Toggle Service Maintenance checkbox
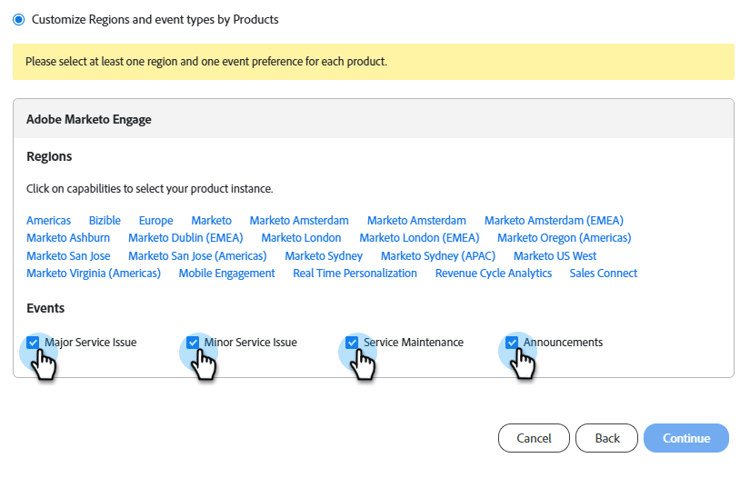 (x=352, y=342)
